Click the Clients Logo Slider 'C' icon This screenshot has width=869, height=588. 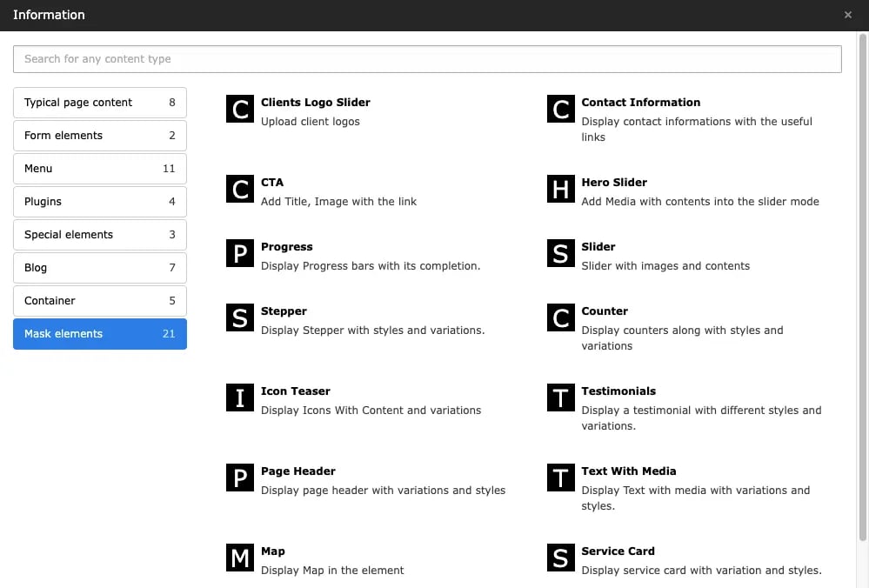[240, 109]
